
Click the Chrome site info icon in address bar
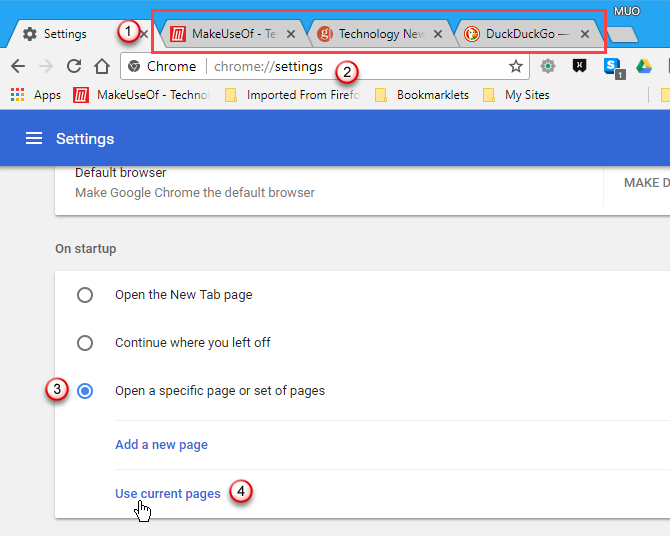pyautogui.click(x=134, y=66)
